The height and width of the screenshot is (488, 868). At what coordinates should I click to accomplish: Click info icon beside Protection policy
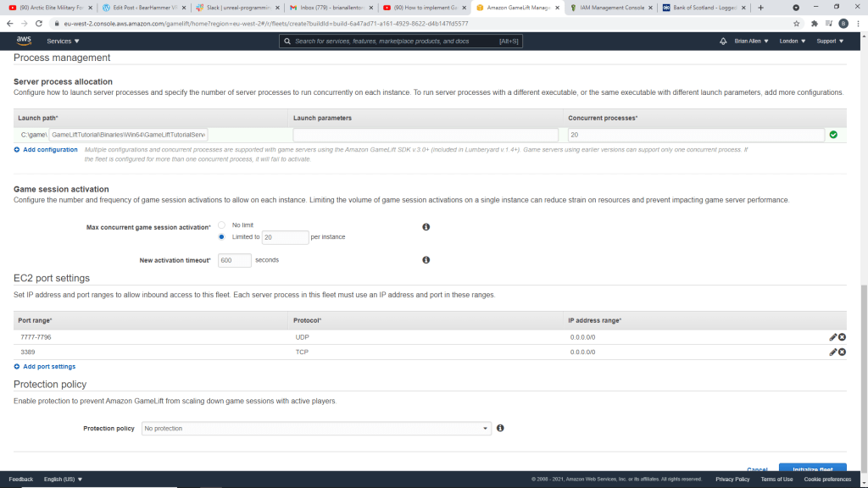[500, 428]
